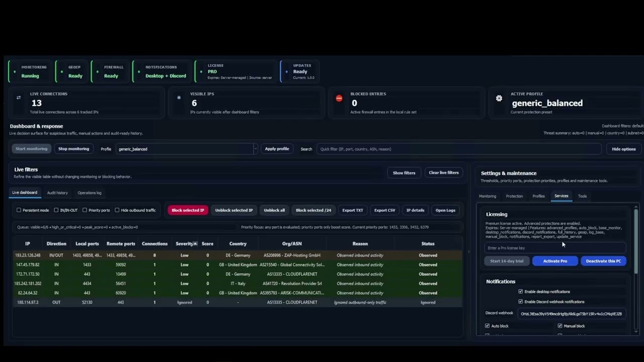Click the GeoIP Ready status dot
This screenshot has width=644, height=362.
61,72
